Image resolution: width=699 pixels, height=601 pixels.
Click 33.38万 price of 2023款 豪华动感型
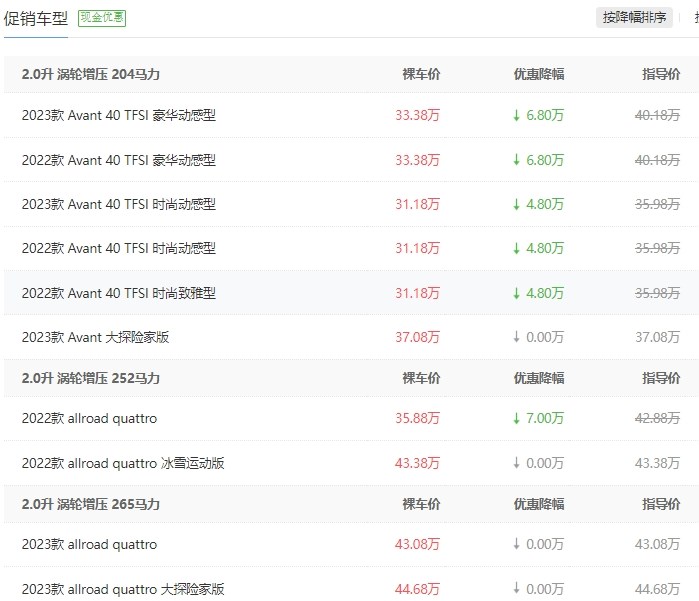(417, 115)
